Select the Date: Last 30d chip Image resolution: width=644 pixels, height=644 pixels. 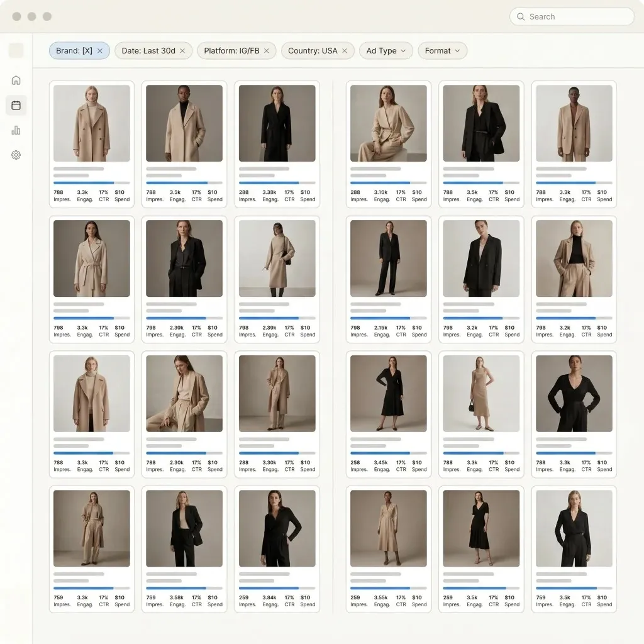[x=153, y=51]
